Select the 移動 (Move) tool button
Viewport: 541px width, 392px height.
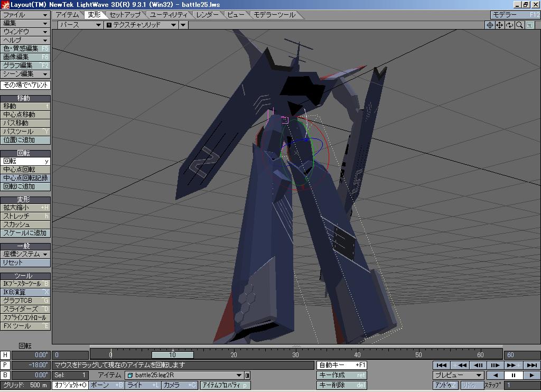point(25,106)
